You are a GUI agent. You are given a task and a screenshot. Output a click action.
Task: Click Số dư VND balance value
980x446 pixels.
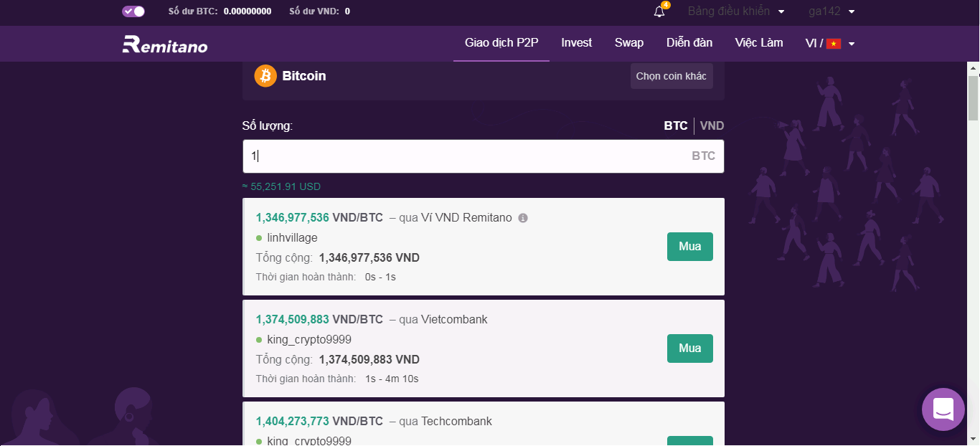(x=347, y=11)
